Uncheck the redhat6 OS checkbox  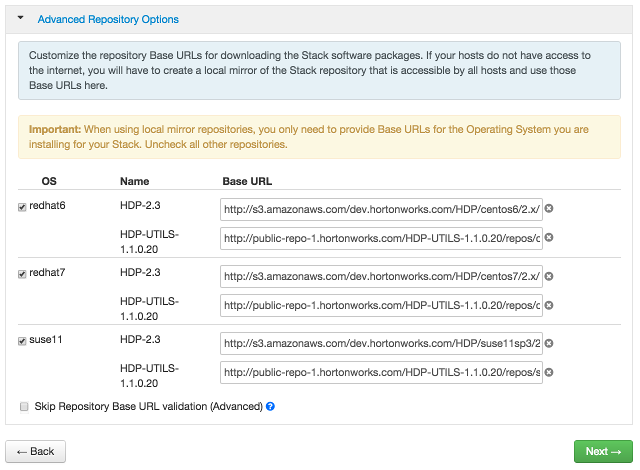(22, 207)
